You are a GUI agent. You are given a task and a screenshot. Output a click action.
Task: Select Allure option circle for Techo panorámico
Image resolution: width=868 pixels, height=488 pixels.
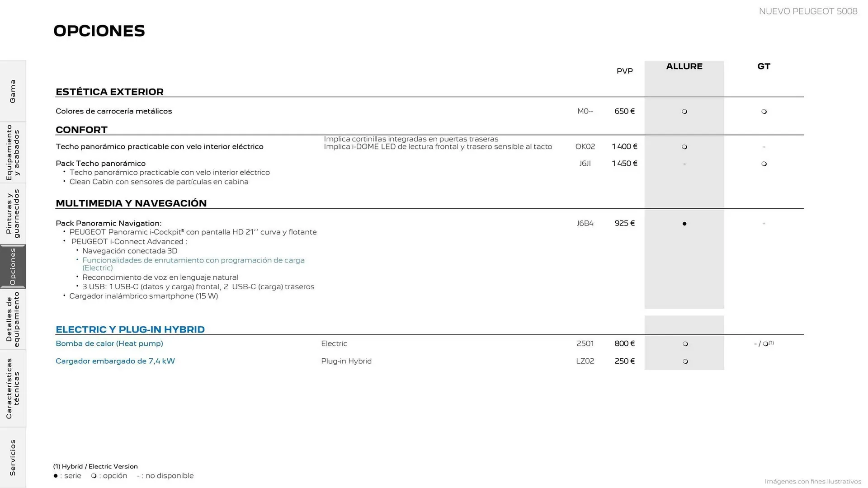coord(684,147)
